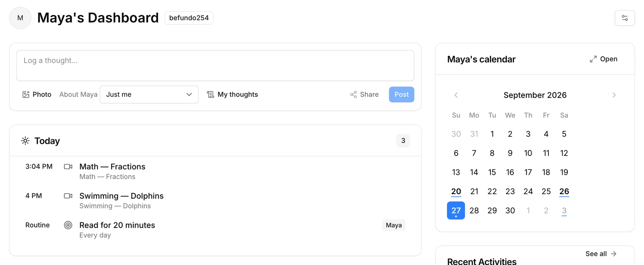Click the target icon for Read for 20 minutes

click(x=68, y=225)
